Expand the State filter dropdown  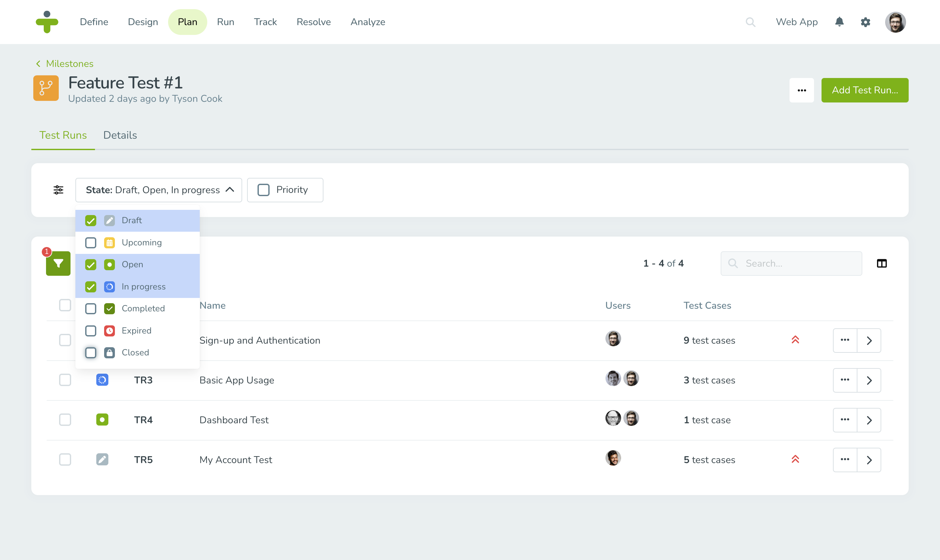pyautogui.click(x=159, y=190)
